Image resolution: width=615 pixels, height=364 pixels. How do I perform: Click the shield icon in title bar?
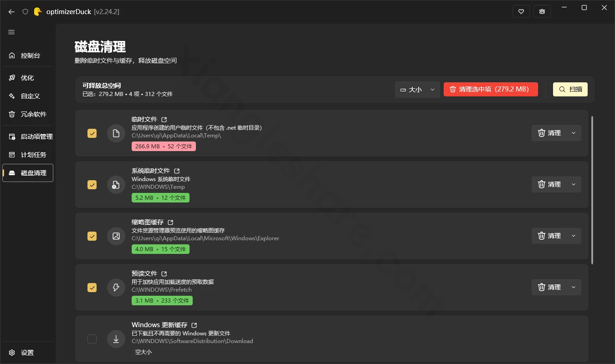point(26,12)
